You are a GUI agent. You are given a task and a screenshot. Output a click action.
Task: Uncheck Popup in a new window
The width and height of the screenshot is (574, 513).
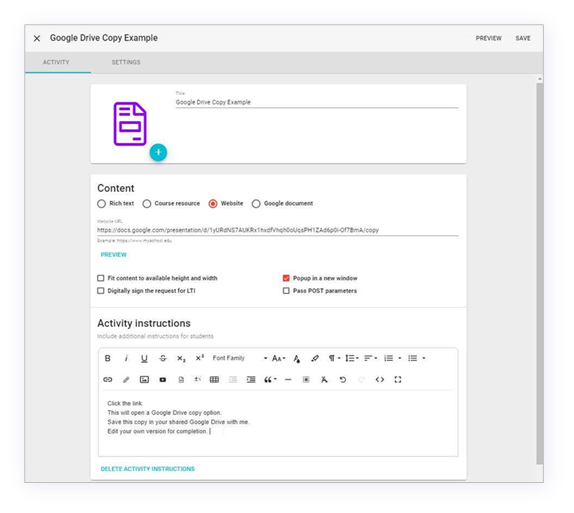tap(286, 278)
